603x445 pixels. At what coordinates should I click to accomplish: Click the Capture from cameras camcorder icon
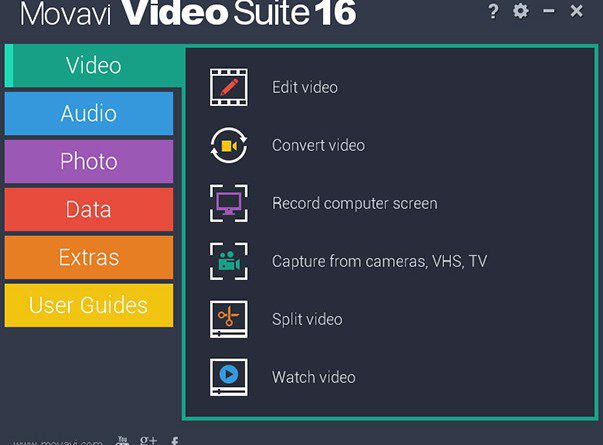(229, 261)
